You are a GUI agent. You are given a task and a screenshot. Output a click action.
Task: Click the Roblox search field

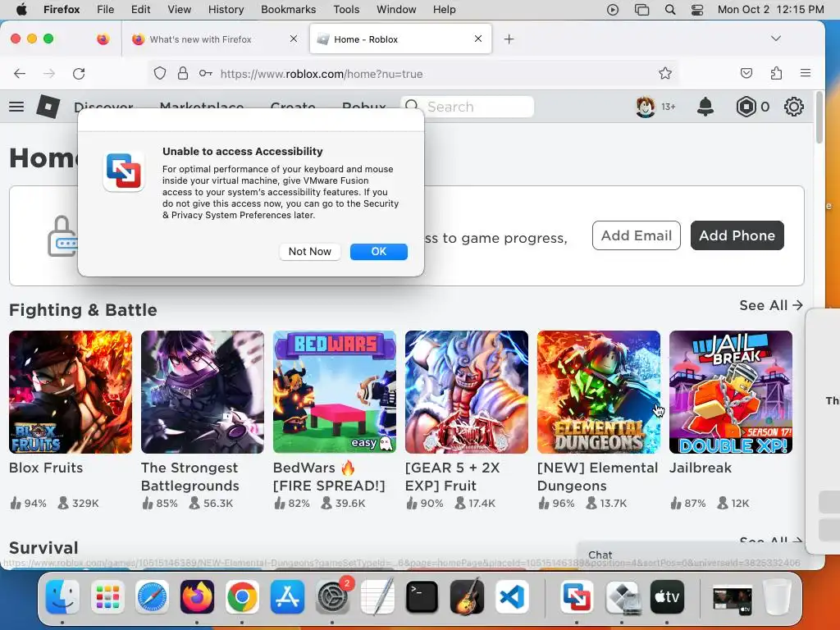(467, 107)
